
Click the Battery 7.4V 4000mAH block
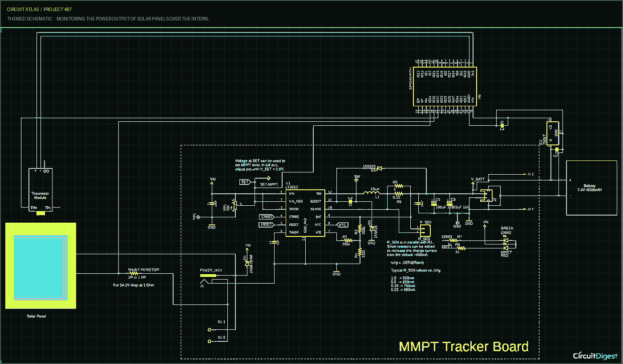coord(591,188)
